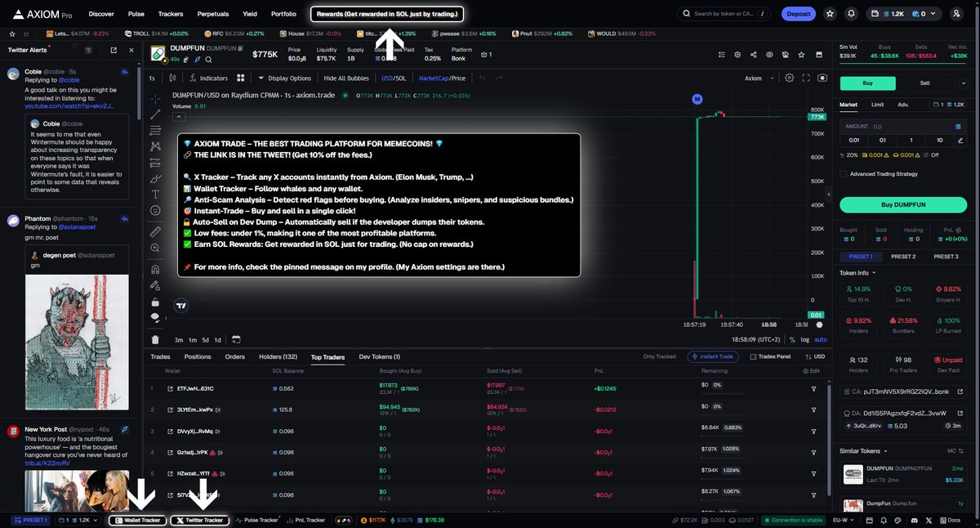
Task: Expand Display Options dropdown
Action: [x=284, y=78]
